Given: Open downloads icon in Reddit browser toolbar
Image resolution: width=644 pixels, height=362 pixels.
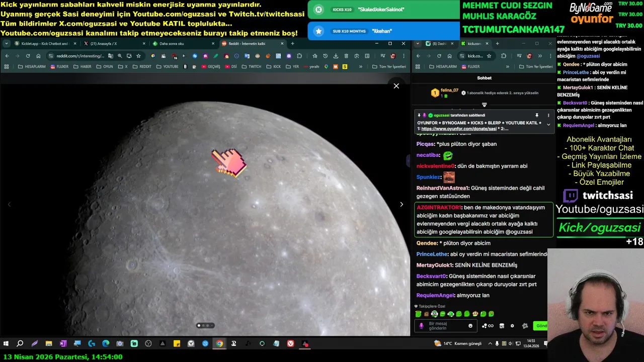Looking at the screenshot, I should 335,56.
